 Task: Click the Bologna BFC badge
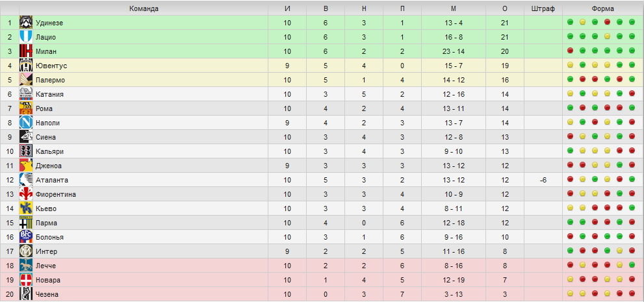(x=26, y=237)
